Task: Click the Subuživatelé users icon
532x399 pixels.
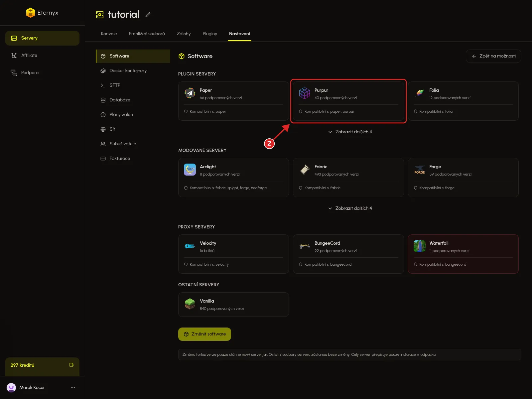Action: coord(103,144)
